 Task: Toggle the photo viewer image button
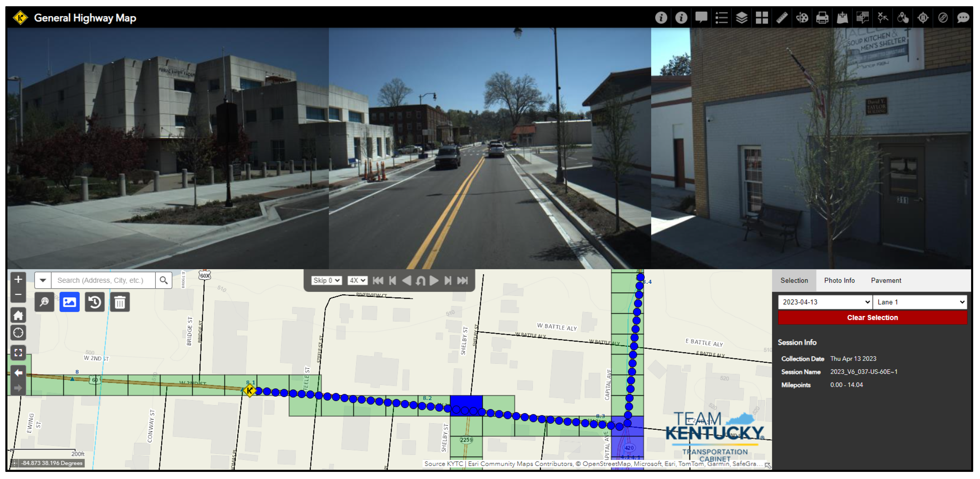click(x=69, y=302)
